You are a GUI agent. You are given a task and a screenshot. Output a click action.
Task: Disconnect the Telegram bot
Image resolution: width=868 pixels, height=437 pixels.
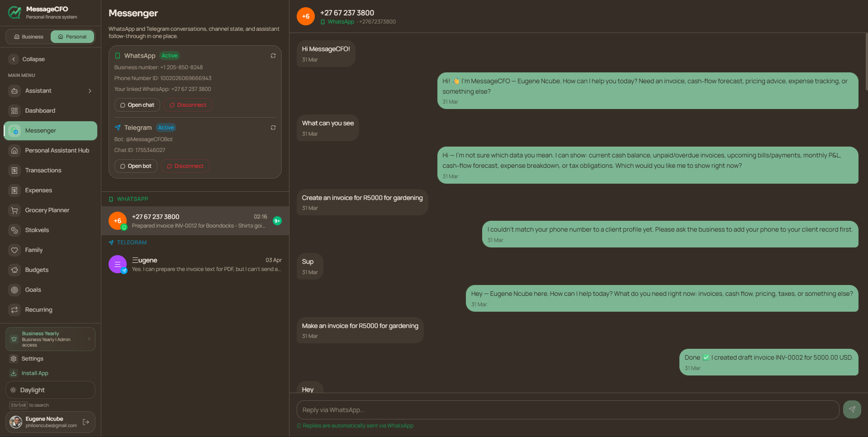185,166
